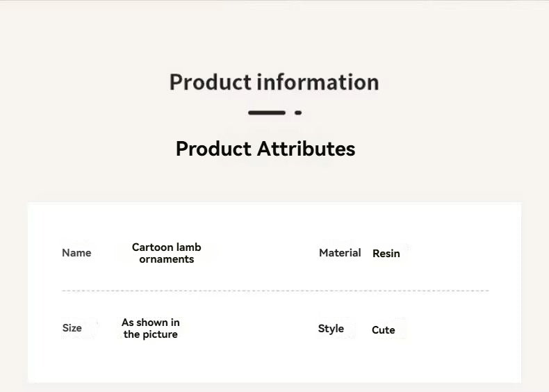The height and width of the screenshot is (392, 549).
Task: Click the dashed divider between attribute rows
Action: 275,291
